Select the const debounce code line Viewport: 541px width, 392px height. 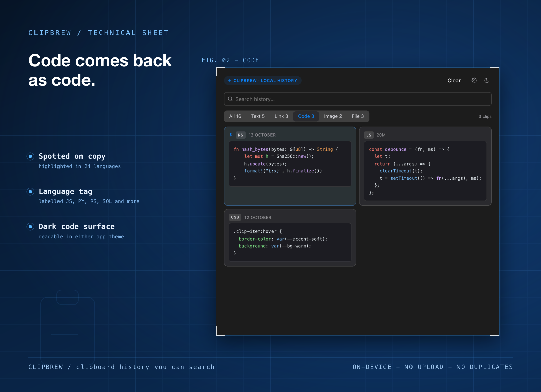click(409, 149)
